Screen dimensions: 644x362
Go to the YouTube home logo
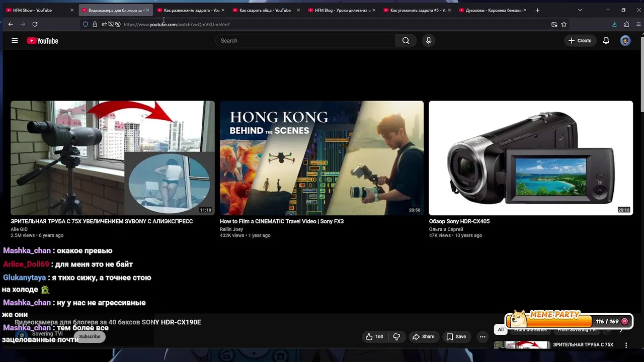point(42,41)
